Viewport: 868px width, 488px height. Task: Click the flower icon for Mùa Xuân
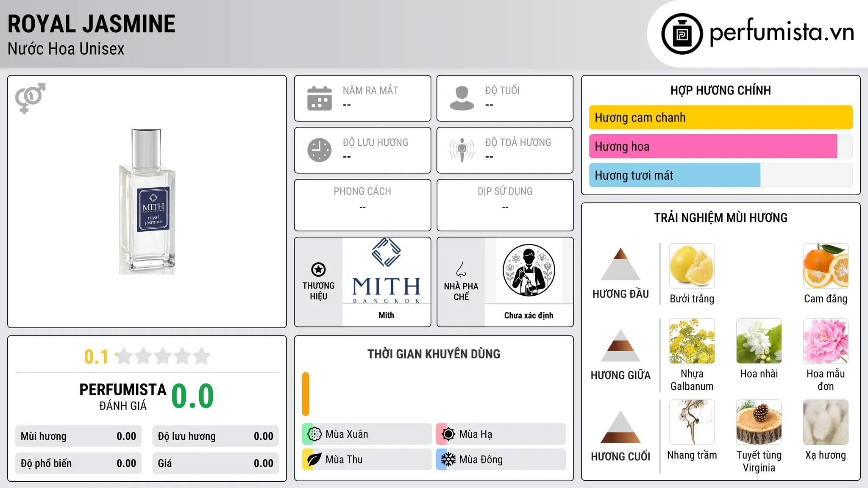[x=314, y=434]
